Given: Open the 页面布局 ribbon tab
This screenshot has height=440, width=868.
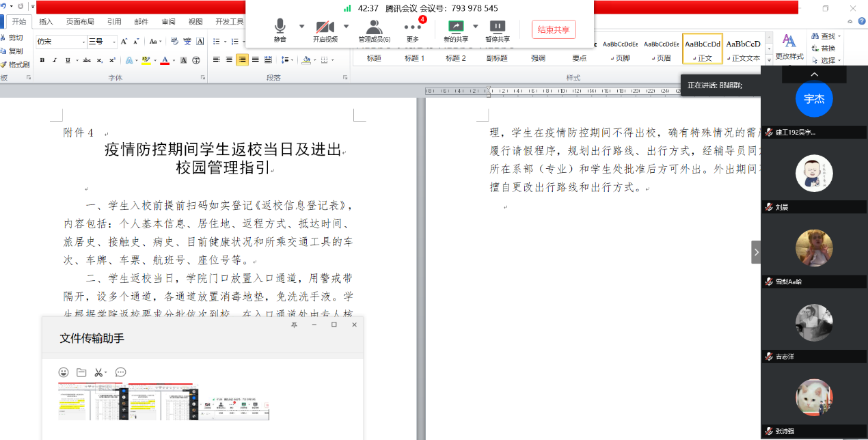Looking at the screenshot, I should click(x=80, y=21).
